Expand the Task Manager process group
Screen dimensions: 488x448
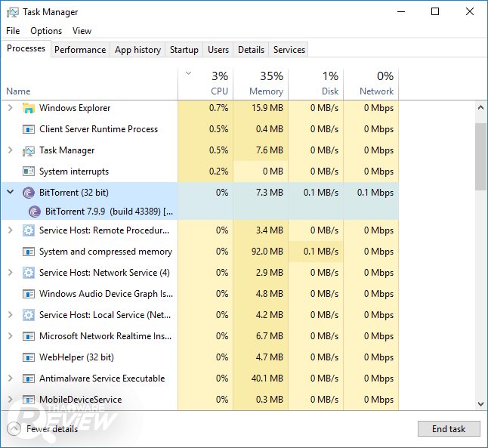click(11, 150)
